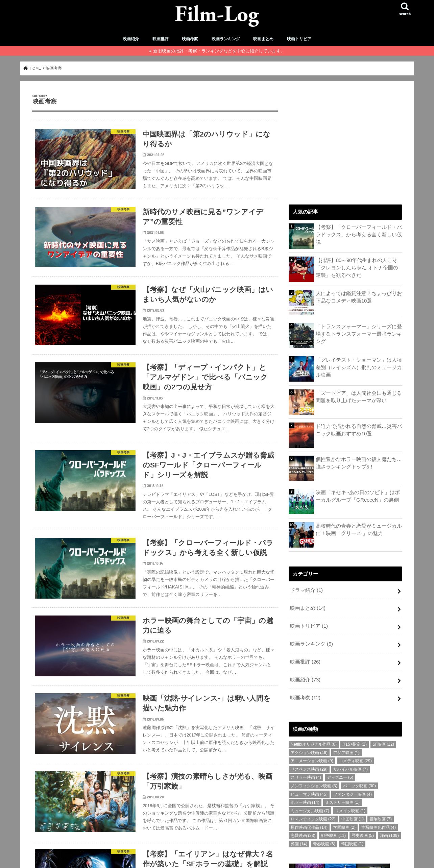Click the eye close-up Deep Impact thumbnail

[85, 393]
